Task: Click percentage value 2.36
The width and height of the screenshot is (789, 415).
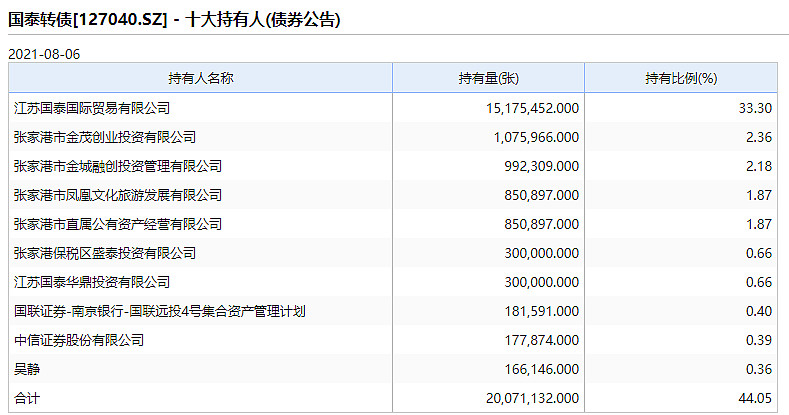Action: click(x=759, y=137)
